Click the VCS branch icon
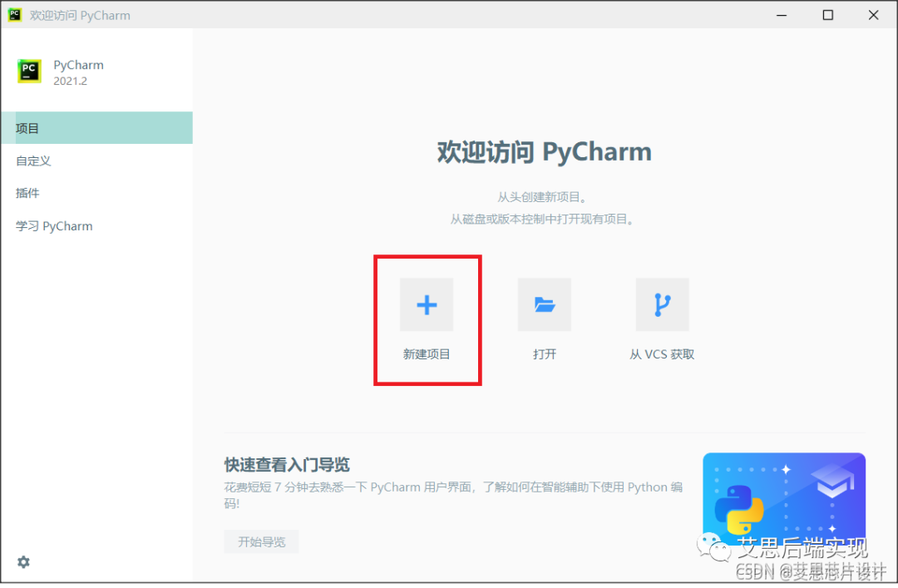The height and width of the screenshot is (588, 898). (x=662, y=305)
